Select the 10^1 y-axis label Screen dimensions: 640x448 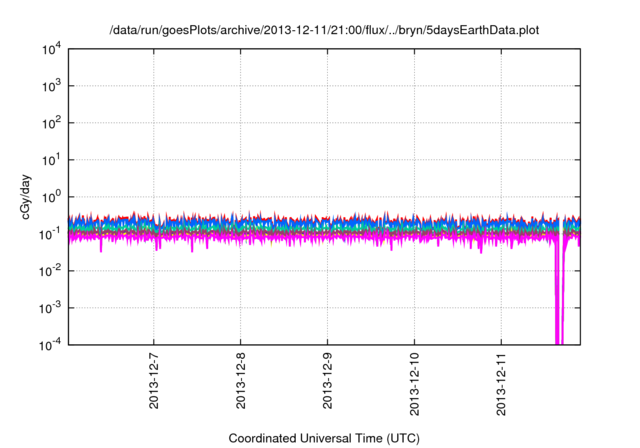pos(52,161)
